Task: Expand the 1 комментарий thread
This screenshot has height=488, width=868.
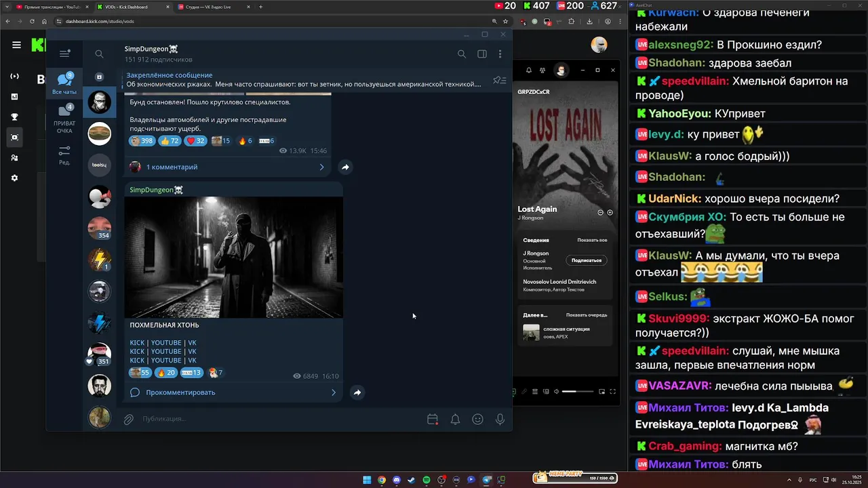Action: [227, 167]
